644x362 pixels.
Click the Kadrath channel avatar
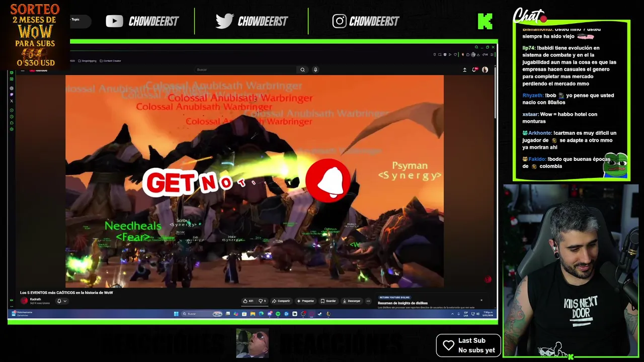(x=24, y=301)
